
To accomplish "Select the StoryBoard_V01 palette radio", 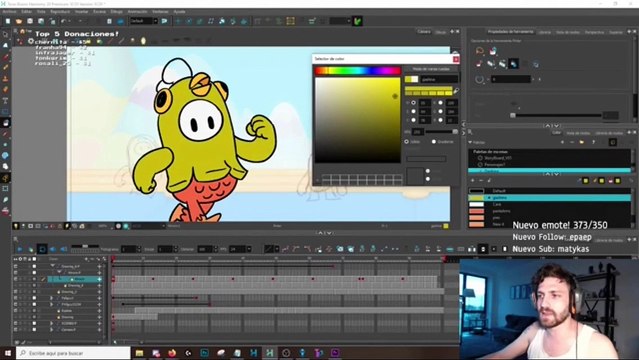I will tap(480, 158).
